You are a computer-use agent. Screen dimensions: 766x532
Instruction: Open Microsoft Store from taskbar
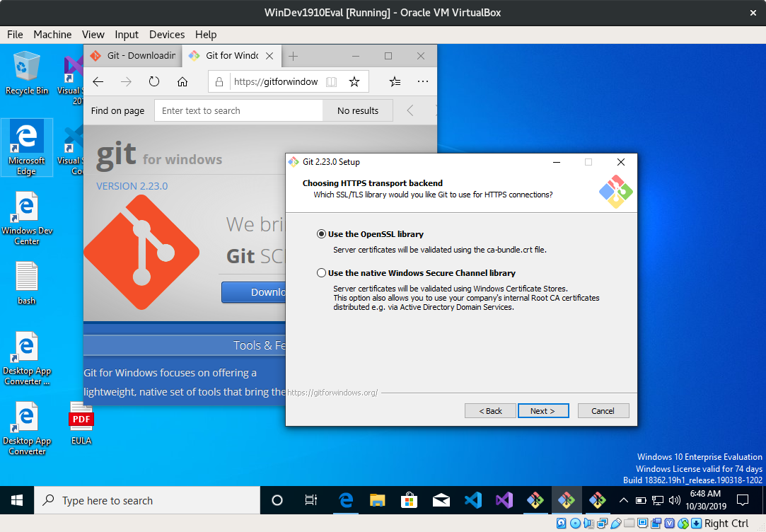[409, 500]
